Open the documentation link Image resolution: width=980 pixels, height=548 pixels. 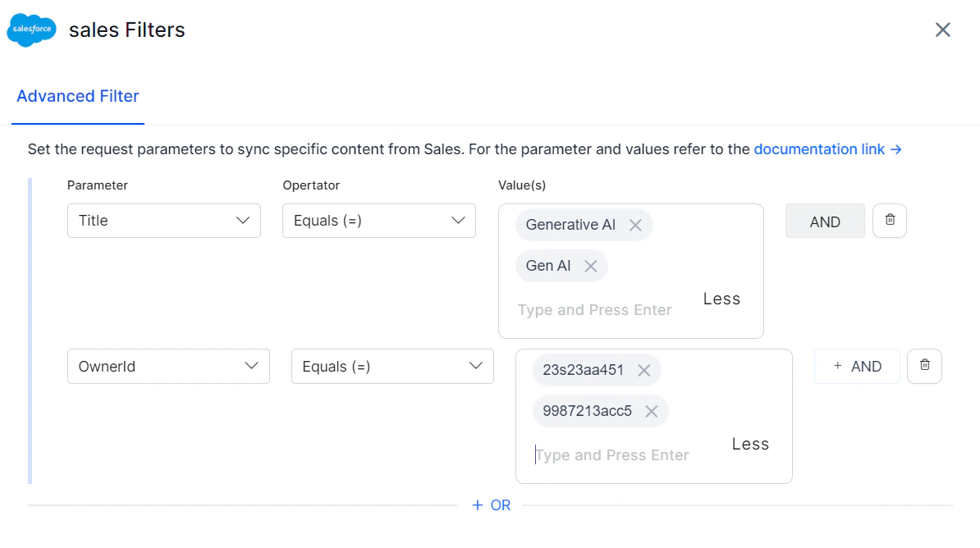[x=818, y=149]
